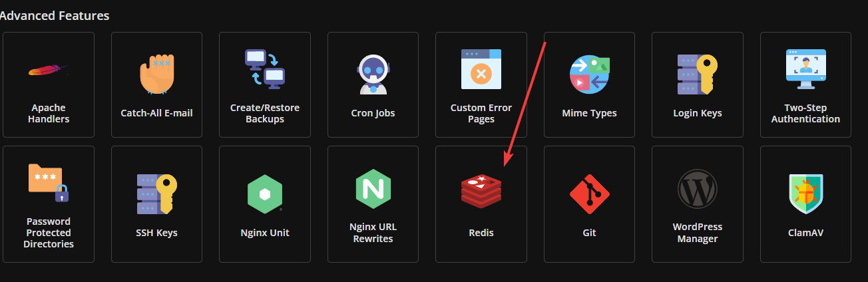The height and width of the screenshot is (282, 868).
Task: Select the Nginx Unit hexagon icon
Action: 265,194
